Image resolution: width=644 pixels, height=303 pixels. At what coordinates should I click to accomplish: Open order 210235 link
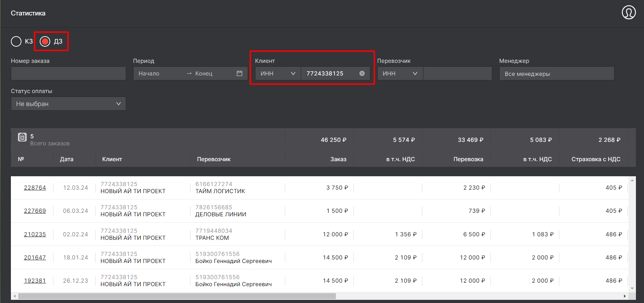[x=35, y=234]
